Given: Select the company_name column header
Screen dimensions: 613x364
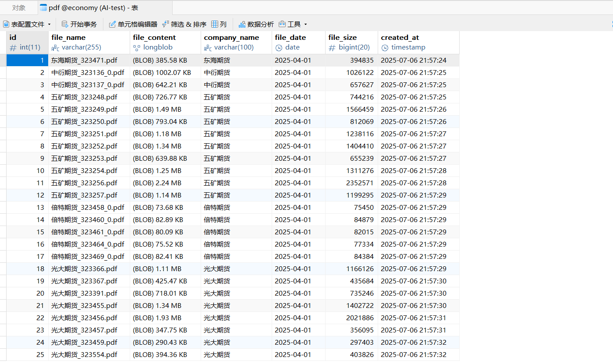Looking at the screenshot, I should (236, 42).
